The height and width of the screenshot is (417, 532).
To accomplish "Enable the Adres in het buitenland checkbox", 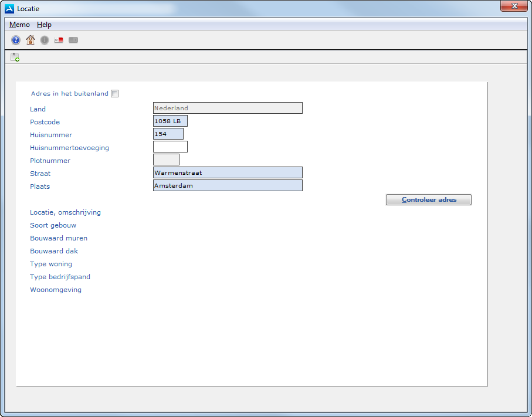I will click(x=115, y=93).
